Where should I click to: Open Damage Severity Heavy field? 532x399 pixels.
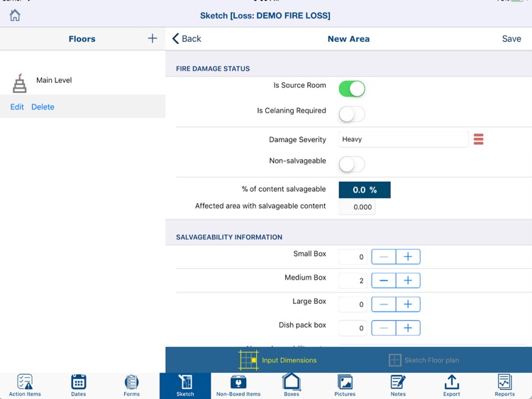point(404,139)
